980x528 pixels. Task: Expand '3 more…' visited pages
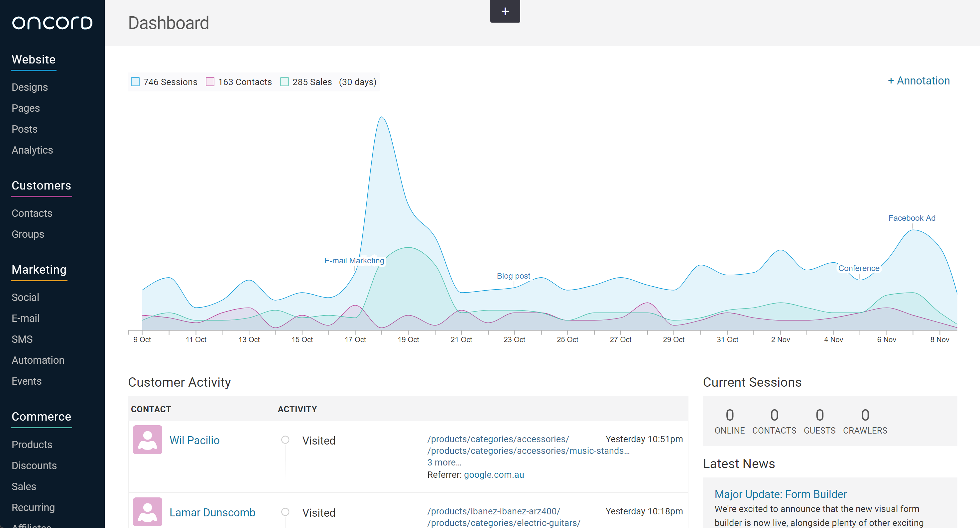click(x=444, y=462)
